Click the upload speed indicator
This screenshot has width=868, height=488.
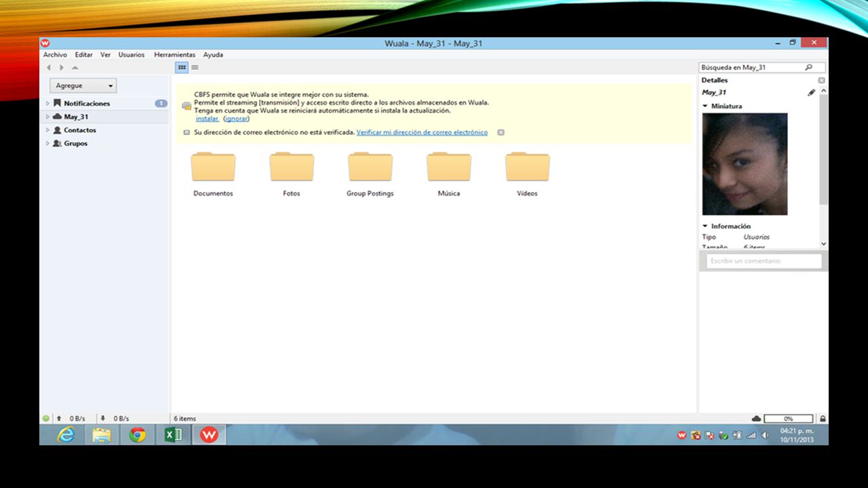[71, 419]
